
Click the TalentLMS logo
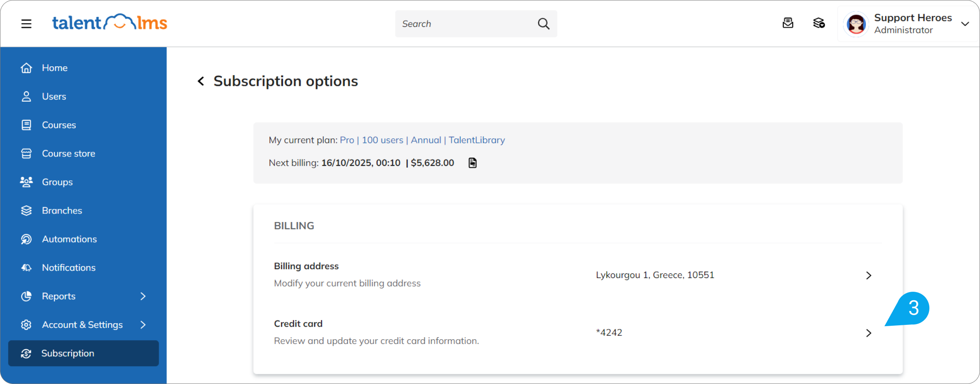click(x=109, y=23)
